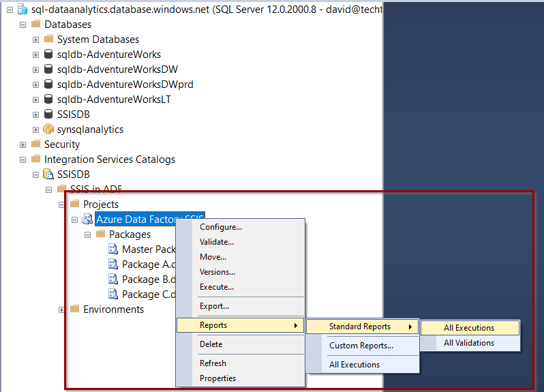Click the Package A file icon

point(113,264)
